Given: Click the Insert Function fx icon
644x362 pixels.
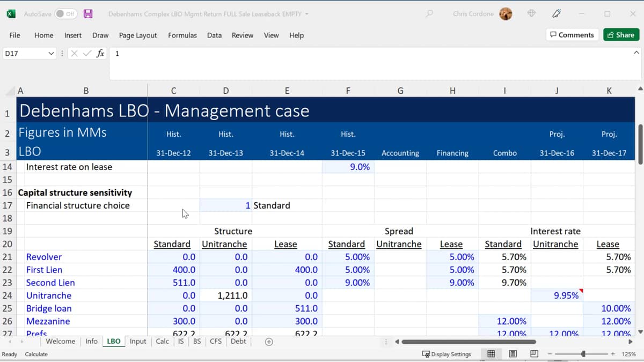Looking at the screenshot, I should point(100,54).
